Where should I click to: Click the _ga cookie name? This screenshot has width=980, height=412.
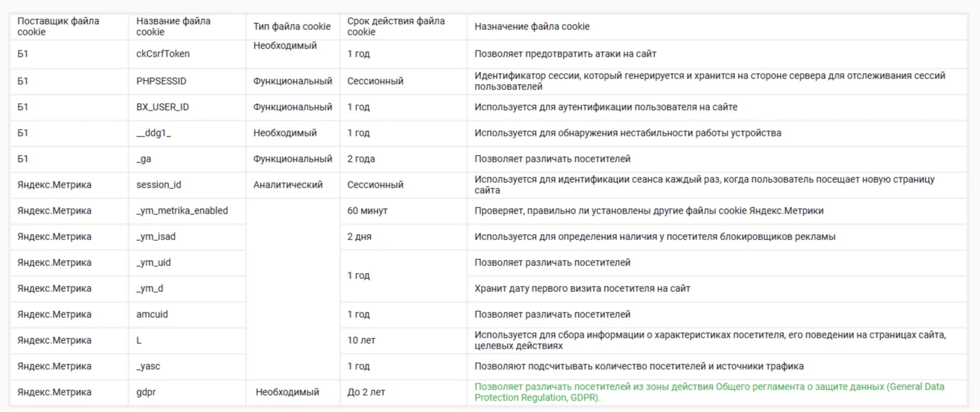(143, 159)
